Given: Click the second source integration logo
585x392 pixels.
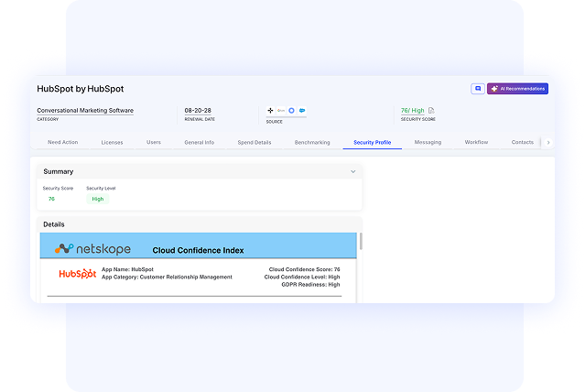Looking at the screenshot, I should (x=281, y=111).
